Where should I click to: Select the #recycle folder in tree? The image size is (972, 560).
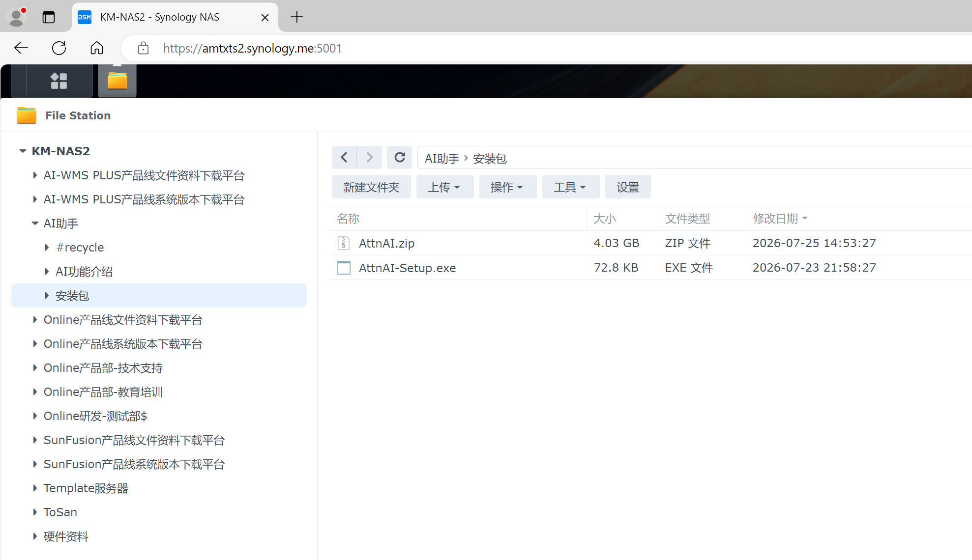[x=80, y=248]
